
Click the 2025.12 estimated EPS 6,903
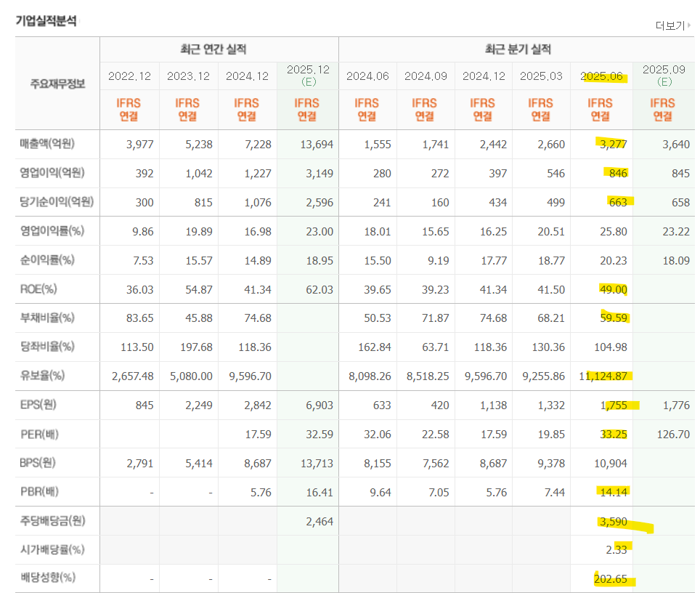[320, 406]
